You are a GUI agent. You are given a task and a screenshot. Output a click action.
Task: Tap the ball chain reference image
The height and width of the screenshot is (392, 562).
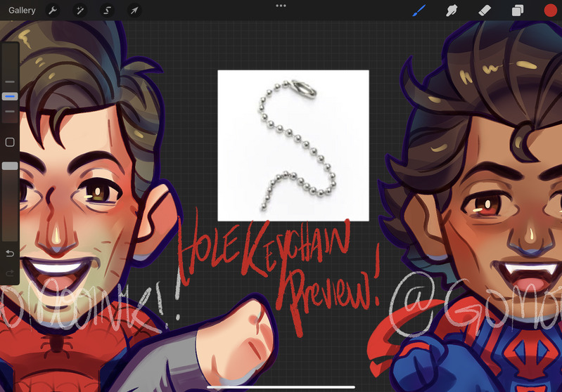tap(293, 145)
